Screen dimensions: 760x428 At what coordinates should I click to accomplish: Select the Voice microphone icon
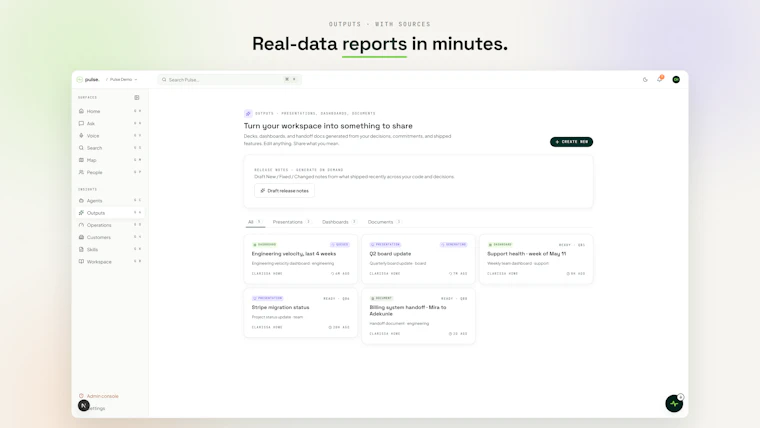[x=81, y=136]
